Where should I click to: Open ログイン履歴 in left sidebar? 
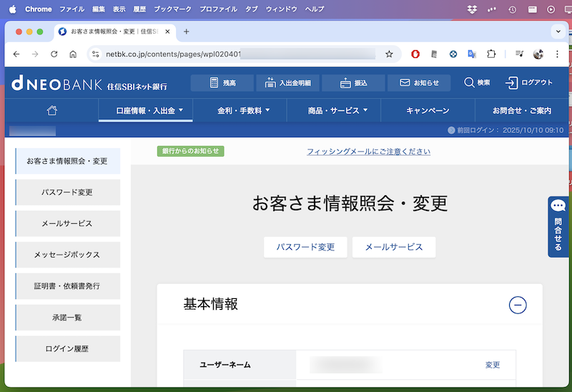(67, 349)
